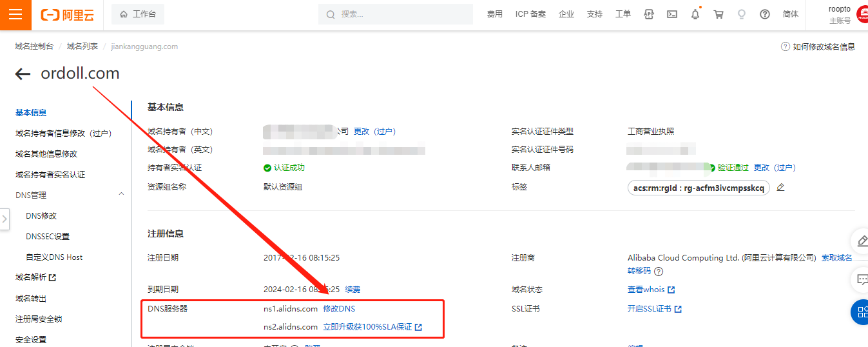Open the 工单 menu
Viewport: 868px width, 347px height.
(623, 14)
